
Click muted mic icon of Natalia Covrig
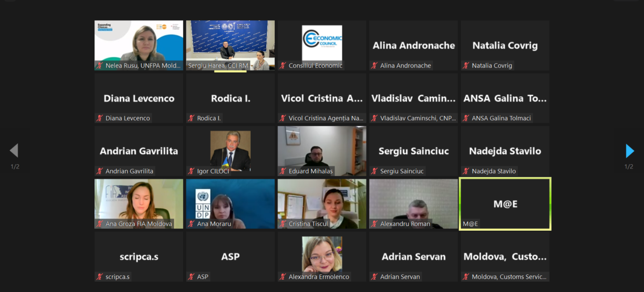pos(466,65)
